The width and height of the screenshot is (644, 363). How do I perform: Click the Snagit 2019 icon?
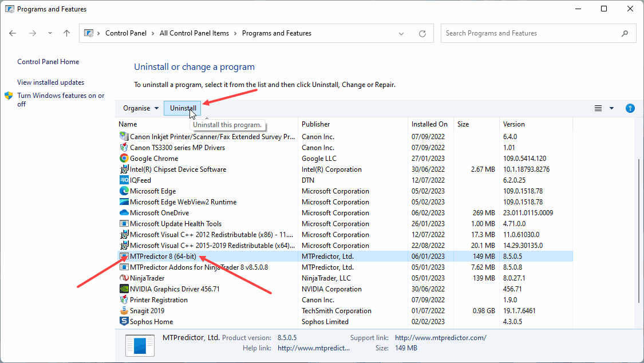124,311
